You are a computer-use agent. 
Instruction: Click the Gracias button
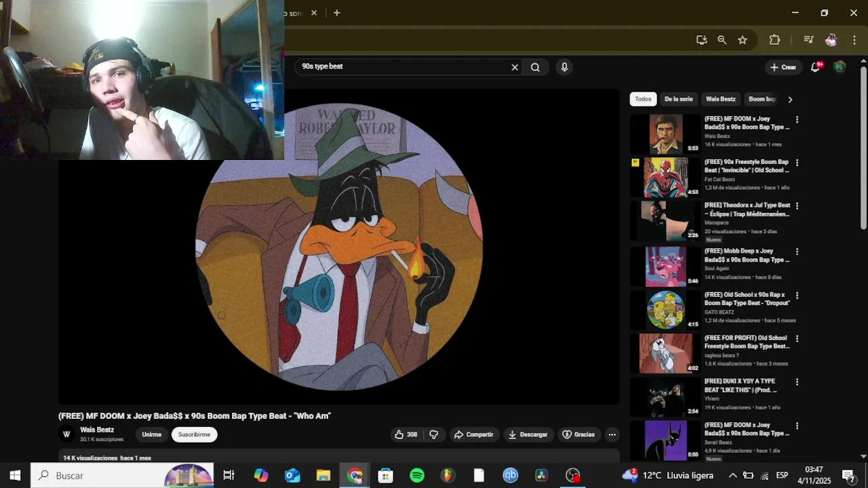[578, 434]
